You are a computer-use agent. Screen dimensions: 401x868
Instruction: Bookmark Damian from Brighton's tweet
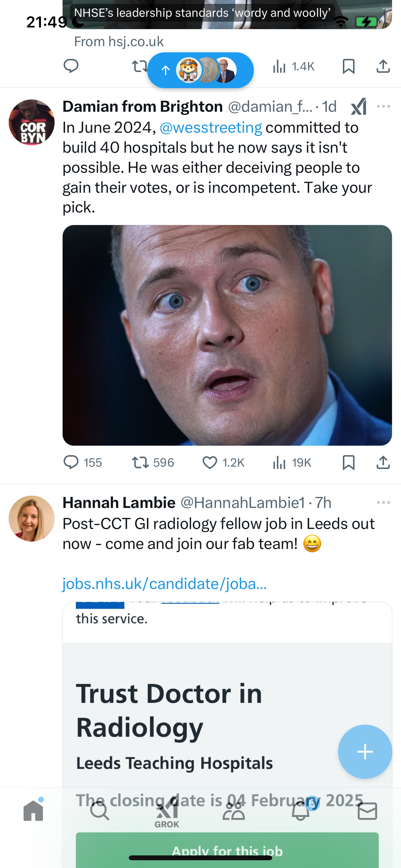[348, 462]
